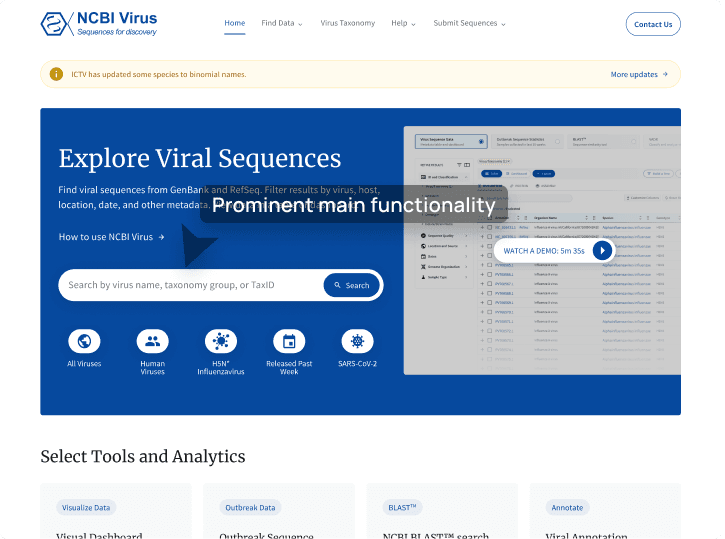Select the Visualize Data tag

tap(86, 508)
